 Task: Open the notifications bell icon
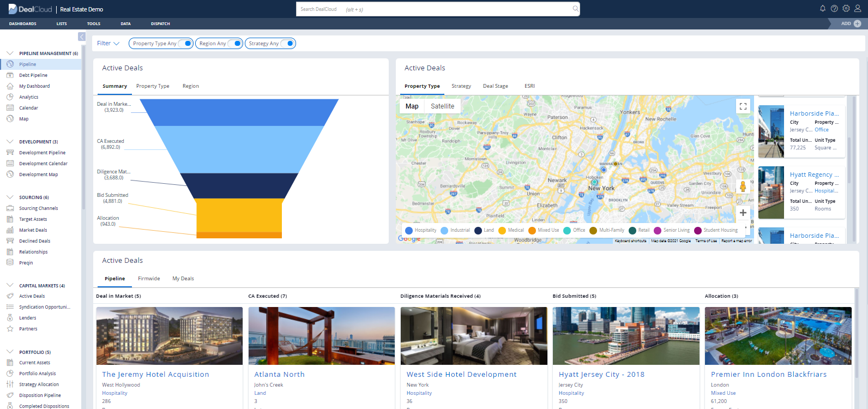click(x=823, y=9)
